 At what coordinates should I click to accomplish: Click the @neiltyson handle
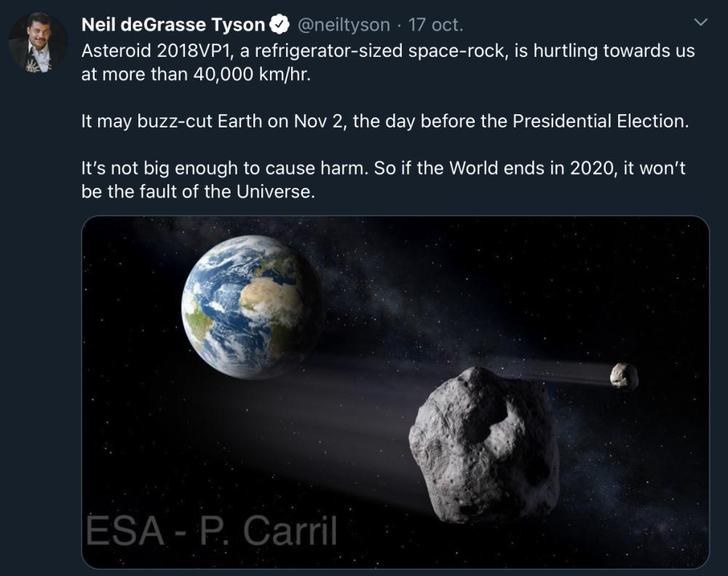344,25
